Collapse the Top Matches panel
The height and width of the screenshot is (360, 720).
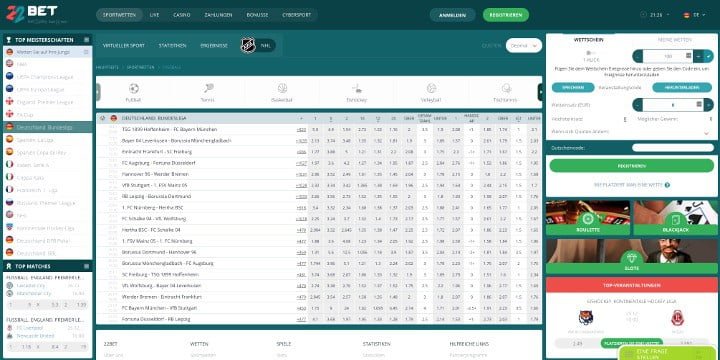point(86,266)
